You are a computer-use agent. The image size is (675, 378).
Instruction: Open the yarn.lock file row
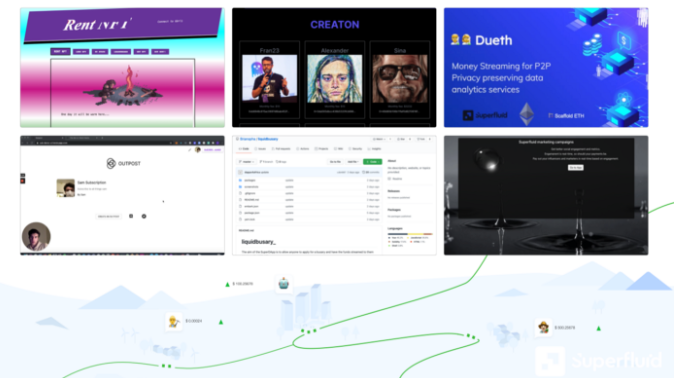(x=308, y=219)
